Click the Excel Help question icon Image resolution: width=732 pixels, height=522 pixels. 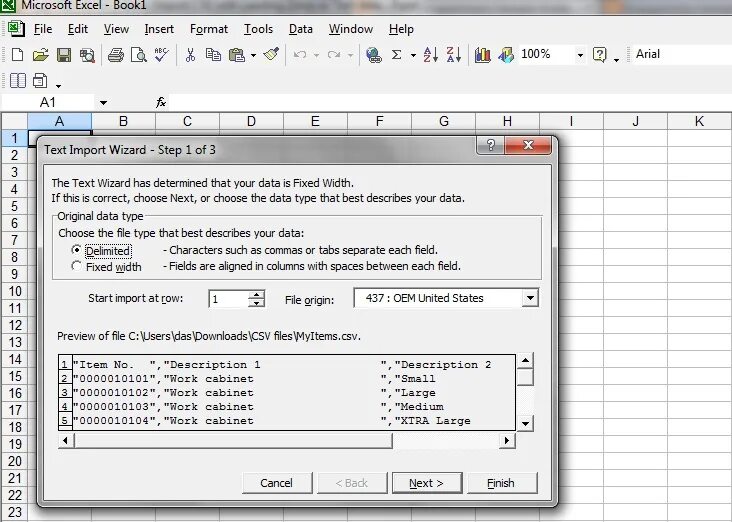point(599,55)
